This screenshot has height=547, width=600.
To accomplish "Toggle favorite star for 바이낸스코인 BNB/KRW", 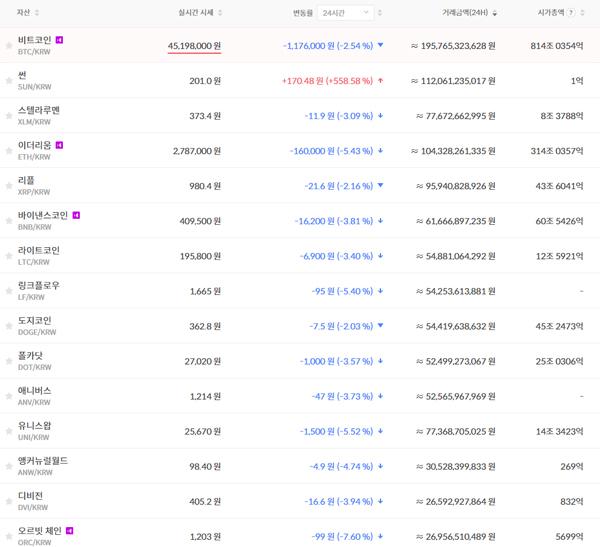I will click(9, 221).
